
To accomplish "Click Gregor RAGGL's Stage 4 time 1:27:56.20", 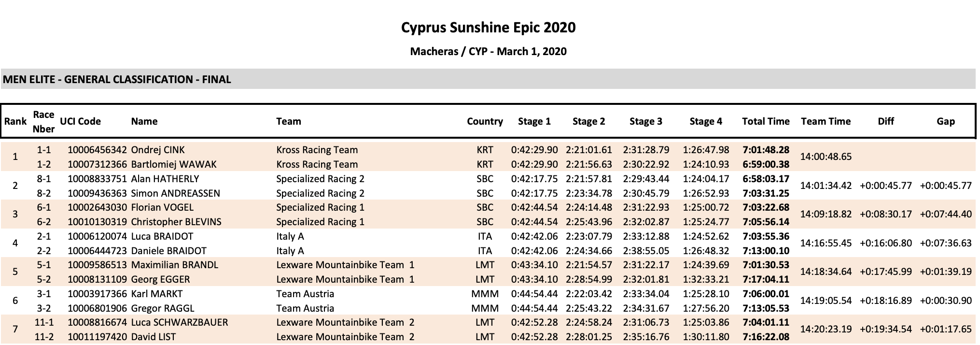I will [706, 308].
